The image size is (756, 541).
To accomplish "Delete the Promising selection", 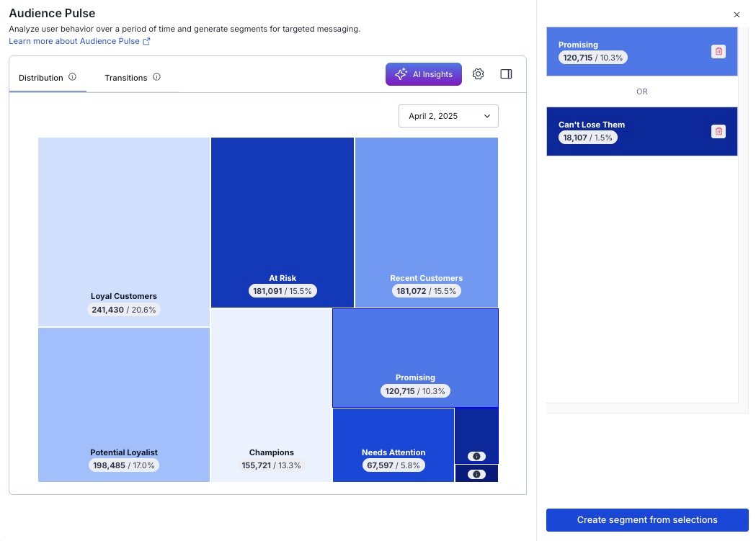I will [x=718, y=51].
